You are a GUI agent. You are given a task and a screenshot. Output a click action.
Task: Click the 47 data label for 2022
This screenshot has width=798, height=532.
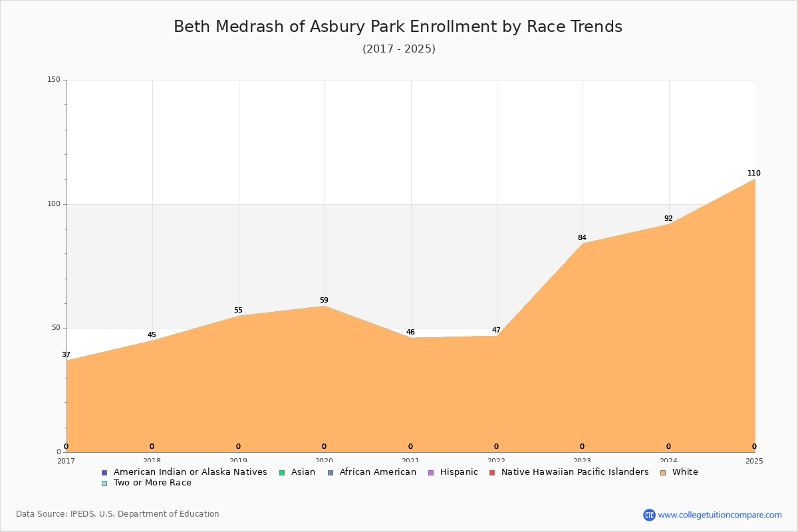496,331
